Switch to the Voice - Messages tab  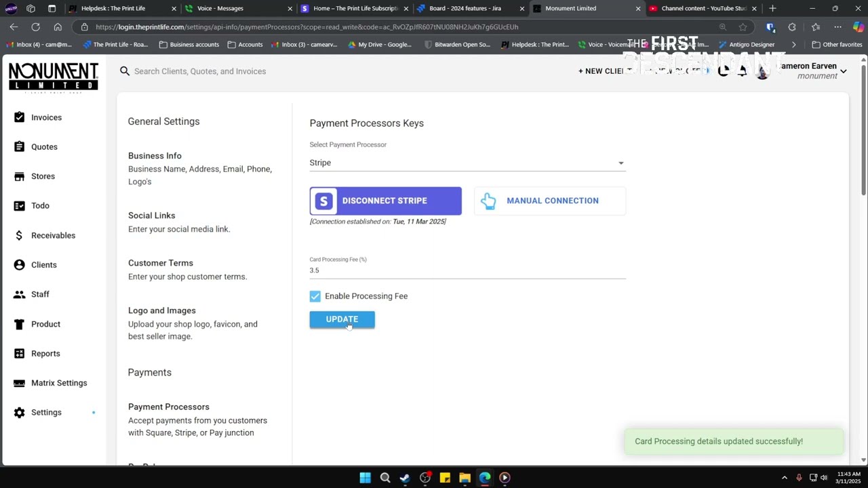(x=238, y=8)
